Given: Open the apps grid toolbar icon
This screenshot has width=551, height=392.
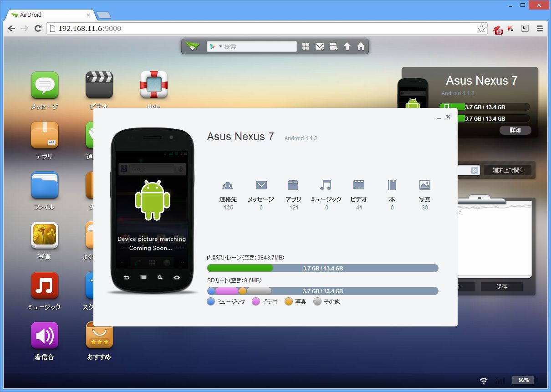Looking at the screenshot, I should 306,46.
